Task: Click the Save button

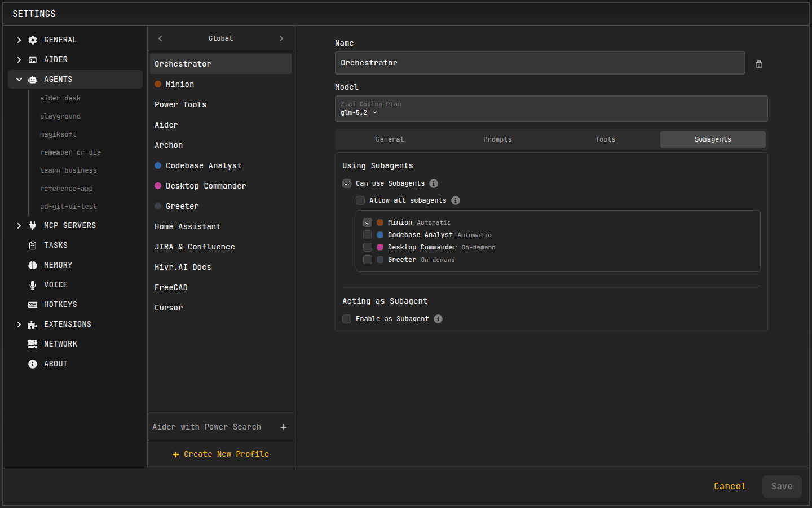Action: 782,487
